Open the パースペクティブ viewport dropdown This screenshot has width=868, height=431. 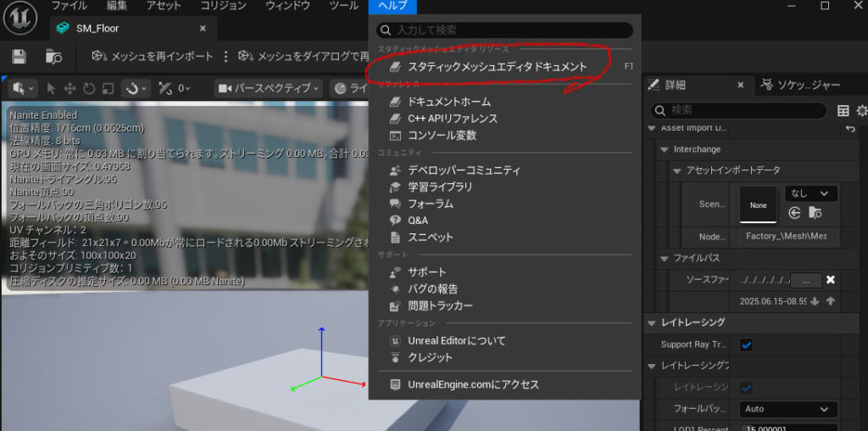[269, 88]
